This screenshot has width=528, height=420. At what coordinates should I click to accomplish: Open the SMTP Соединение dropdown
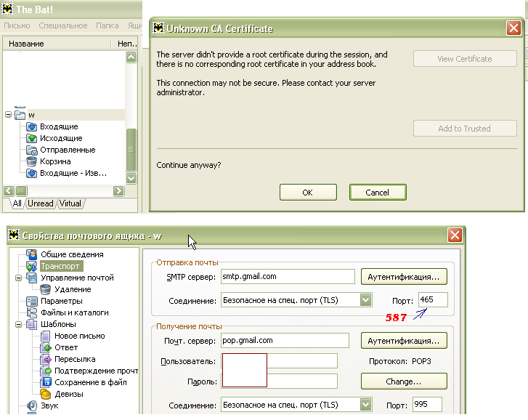click(366, 300)
